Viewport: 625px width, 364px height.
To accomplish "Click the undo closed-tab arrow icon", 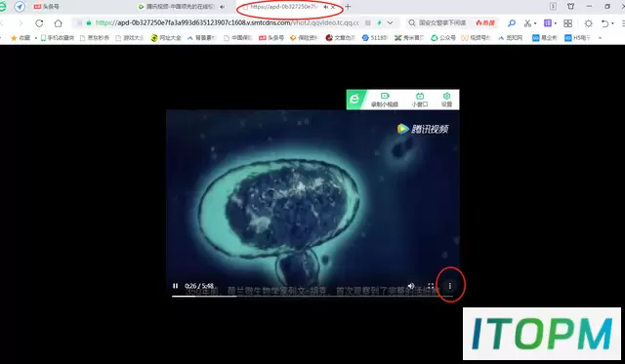I will pos(605,23).
